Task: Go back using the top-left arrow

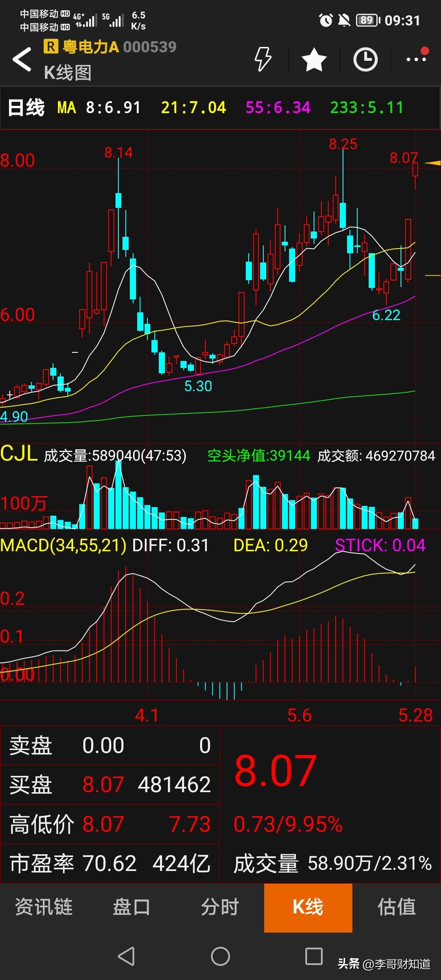Action: [22, 59]
